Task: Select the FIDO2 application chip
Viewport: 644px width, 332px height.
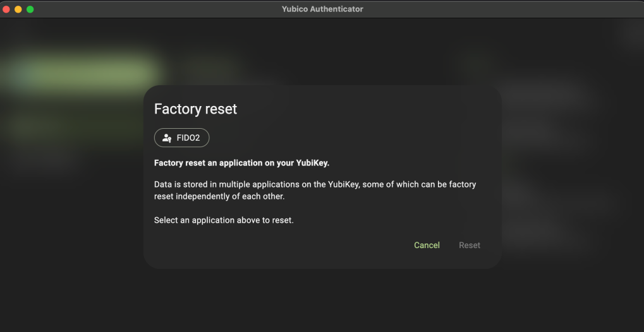Action: pos(181,138)
